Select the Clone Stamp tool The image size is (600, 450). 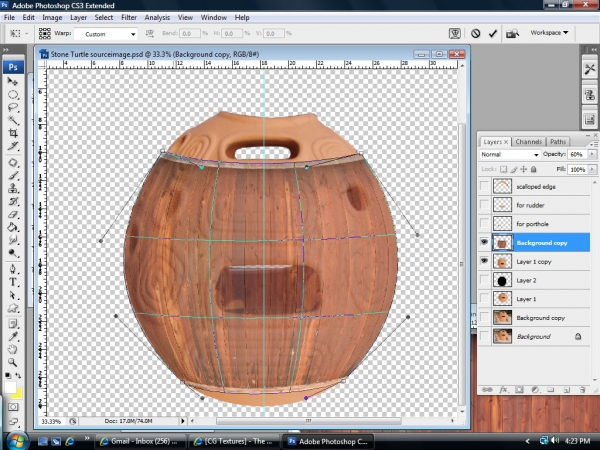13,188
